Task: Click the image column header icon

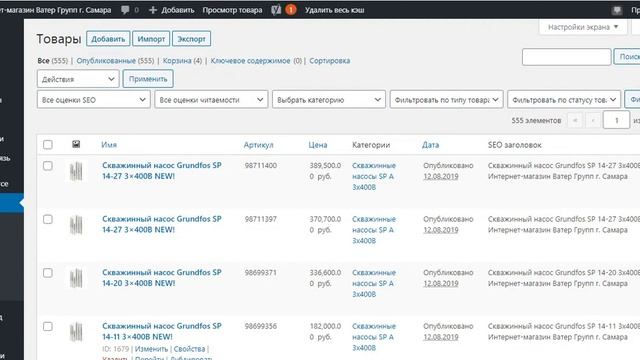Action: tap(76, 144)
